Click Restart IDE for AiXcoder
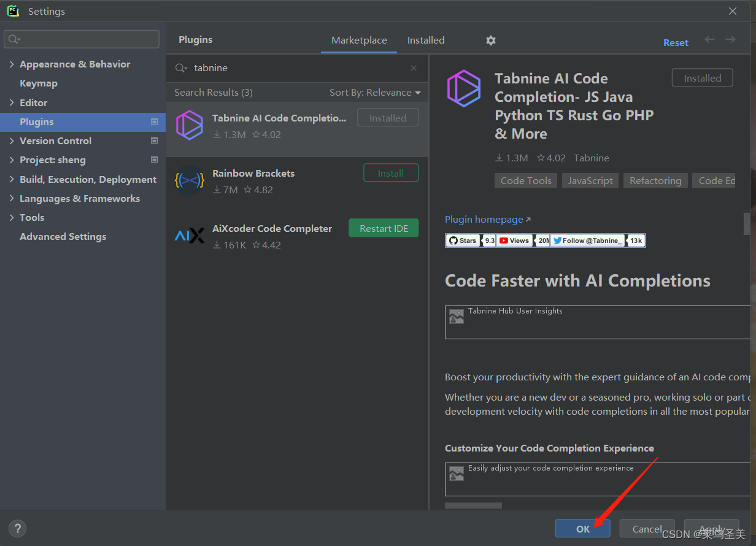This screenshot has width=756, height=546. (384, 228)
